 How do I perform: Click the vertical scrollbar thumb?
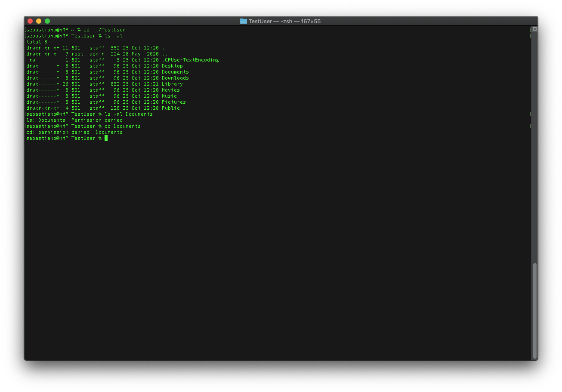point(535,310)
